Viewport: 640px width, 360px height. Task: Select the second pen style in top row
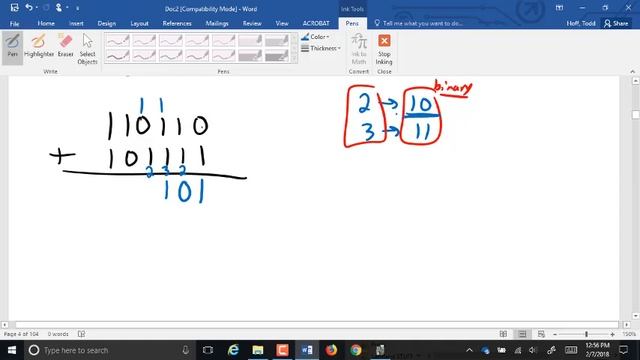coord(144,40)
